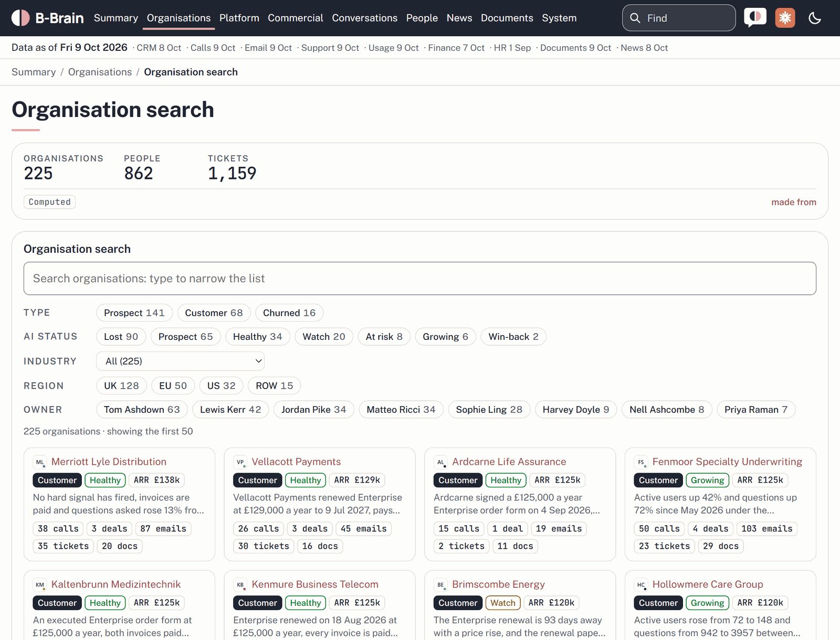Open Fenmoor Specialty Underwriting organisation

point(727,462)
